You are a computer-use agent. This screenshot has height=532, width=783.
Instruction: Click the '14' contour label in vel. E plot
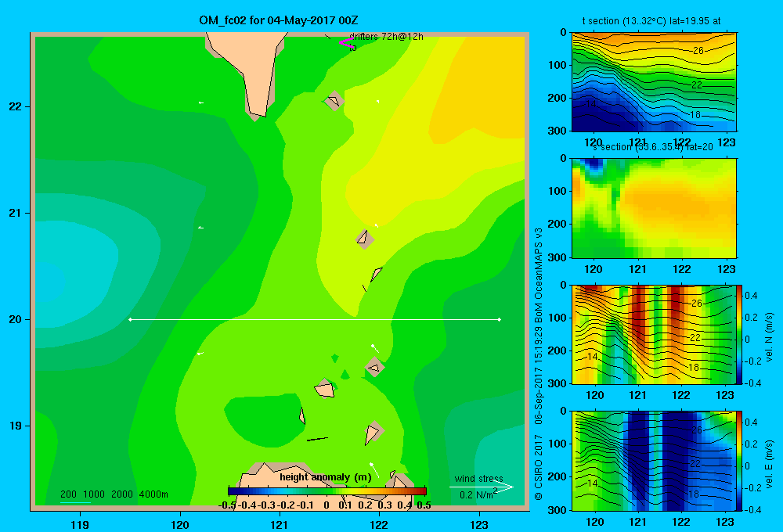[592, 483]
